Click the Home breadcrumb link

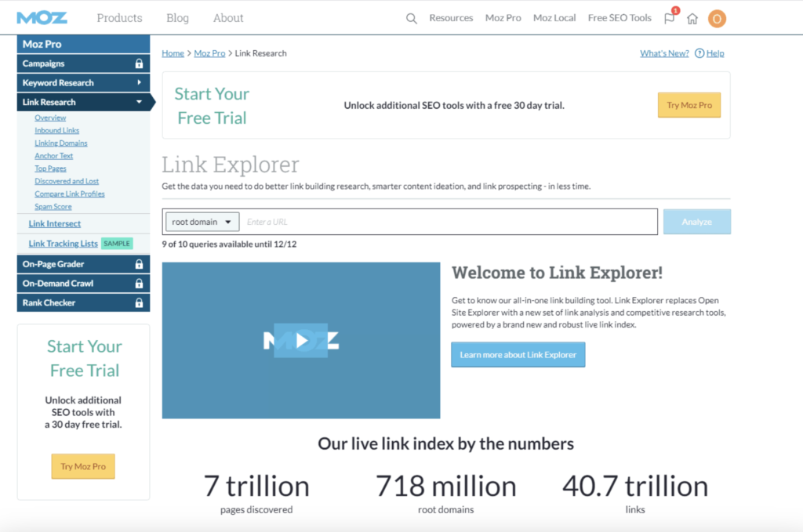(173, 53)
